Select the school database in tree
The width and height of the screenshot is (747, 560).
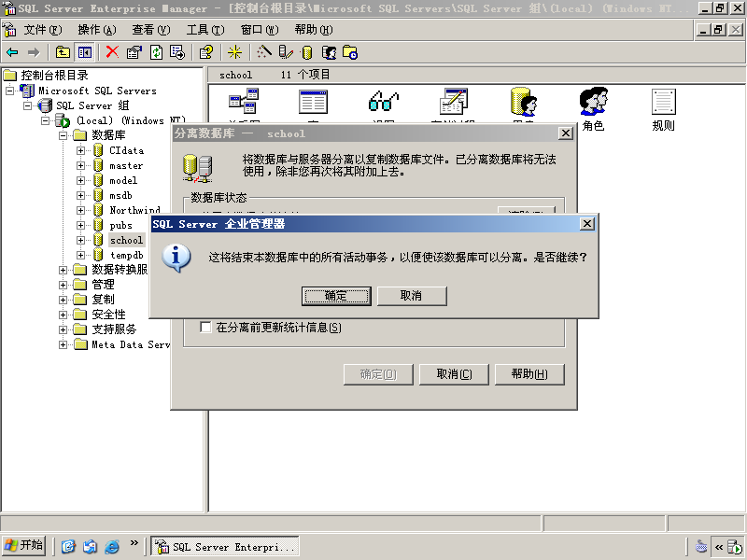pos(126,240)
